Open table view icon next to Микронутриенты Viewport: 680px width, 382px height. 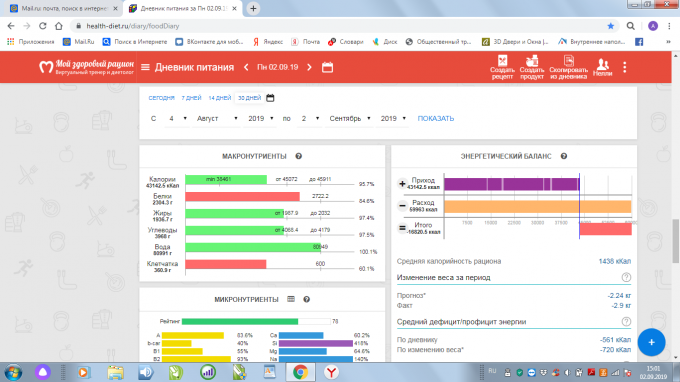pyautogui.click(x=291, y=299)
